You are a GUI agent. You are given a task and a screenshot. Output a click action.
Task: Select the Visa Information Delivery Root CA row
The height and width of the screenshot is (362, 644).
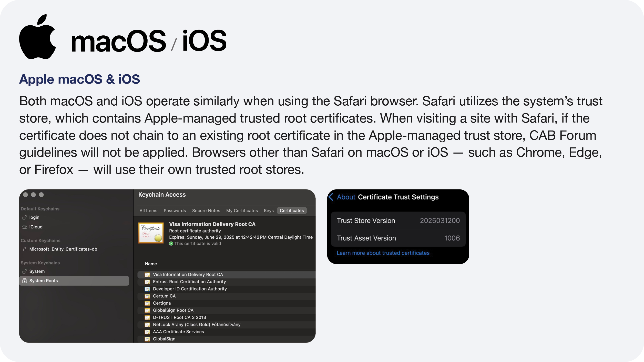[x=226, y=275]
